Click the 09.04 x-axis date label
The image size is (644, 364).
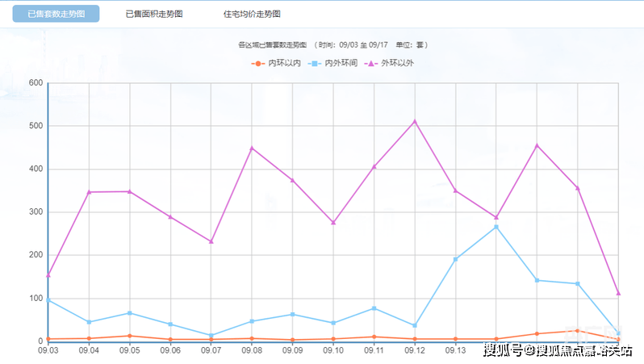89,350
